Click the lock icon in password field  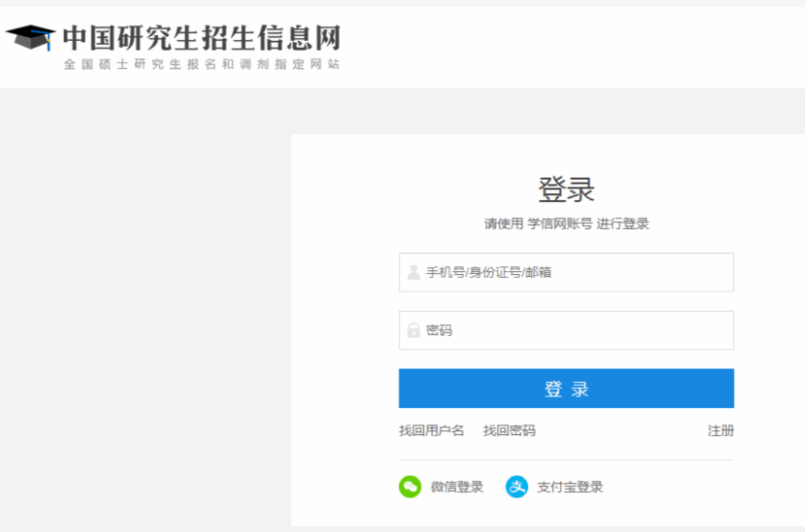coord(413,331)
